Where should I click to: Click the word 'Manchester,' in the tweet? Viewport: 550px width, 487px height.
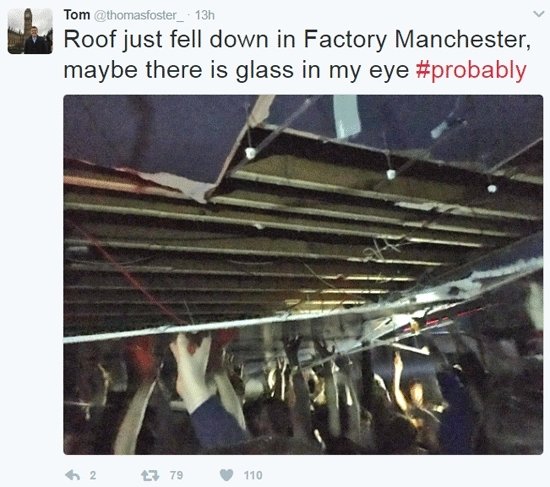pyautogui.click(x=463, y=39)
